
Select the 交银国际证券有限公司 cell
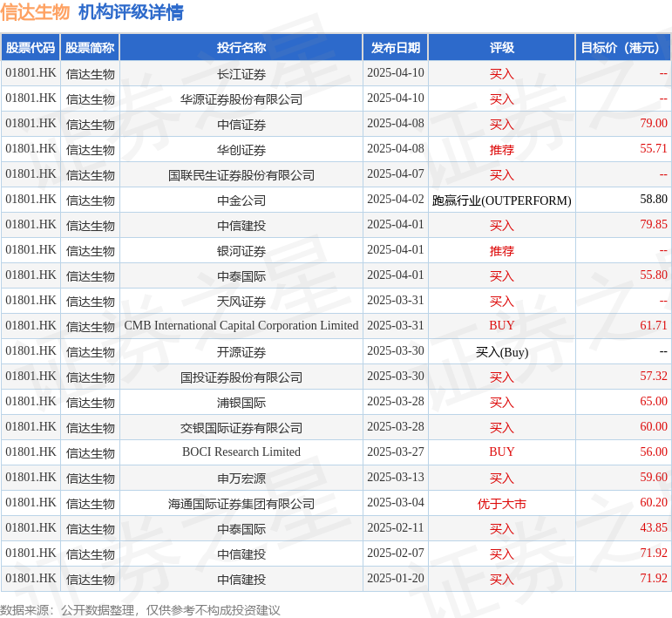pos(241,428)
